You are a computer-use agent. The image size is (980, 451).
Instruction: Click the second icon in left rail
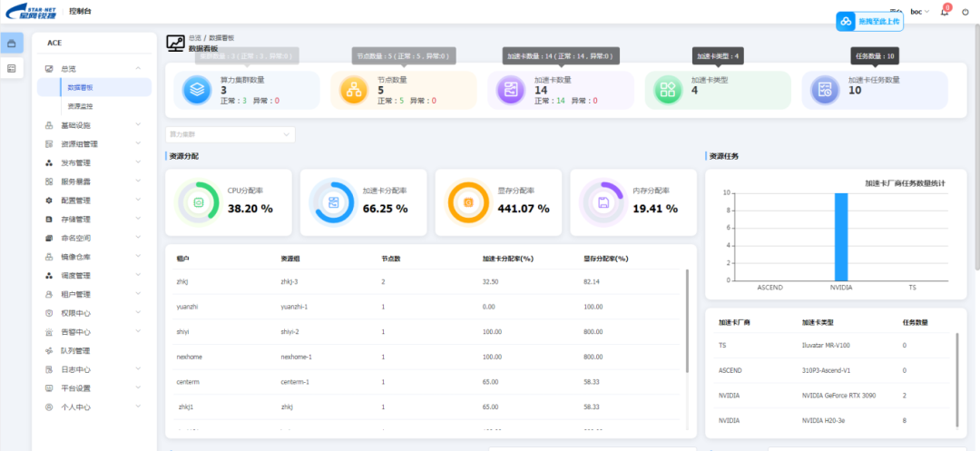[x=12, y=68]
